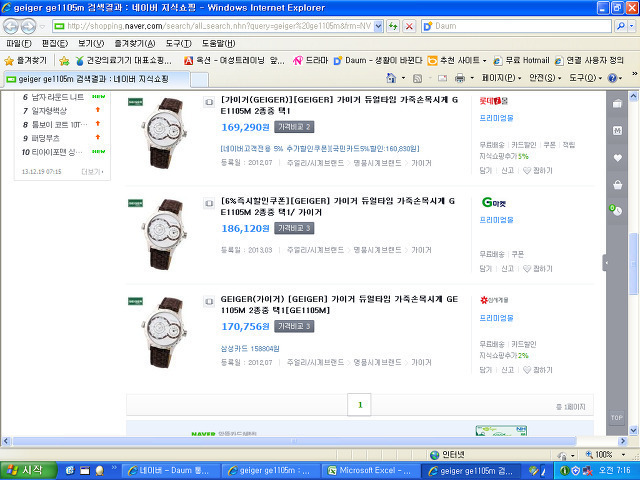Expand the Home button dropdown arrow
The height and width of the screenshot is (480, 640).
(x=403, y=78)
